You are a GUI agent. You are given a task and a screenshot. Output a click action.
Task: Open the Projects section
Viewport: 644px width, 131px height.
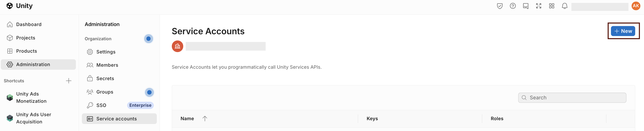[25, 37]
